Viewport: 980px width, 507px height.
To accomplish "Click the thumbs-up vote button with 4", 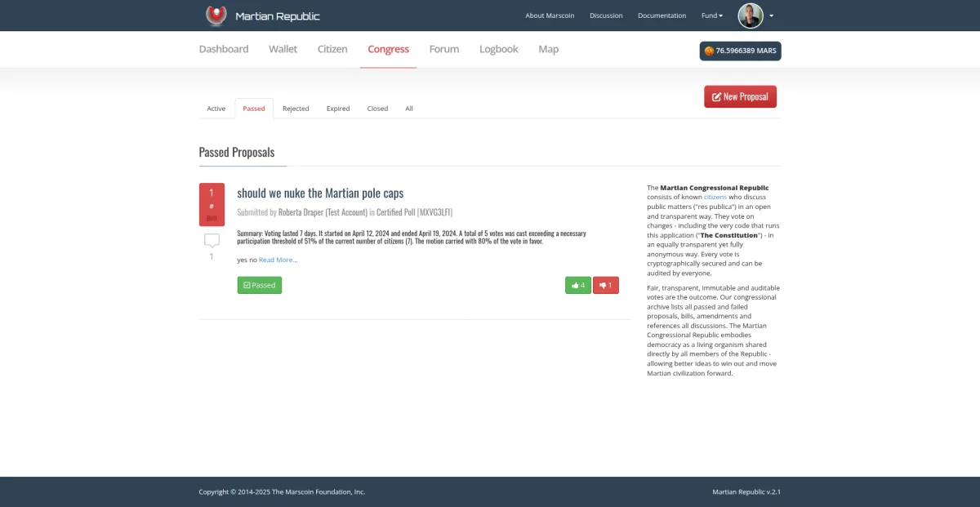I will [578, 285].
